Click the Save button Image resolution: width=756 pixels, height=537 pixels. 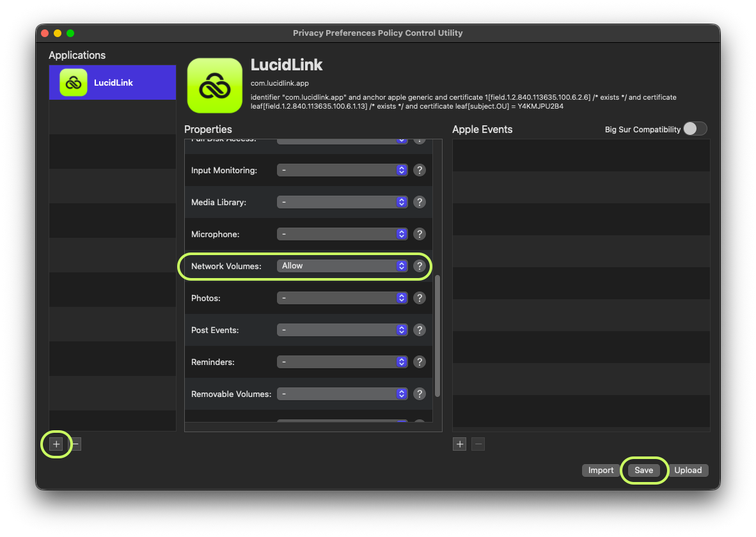pyautogui.click(x=643, y=470)
